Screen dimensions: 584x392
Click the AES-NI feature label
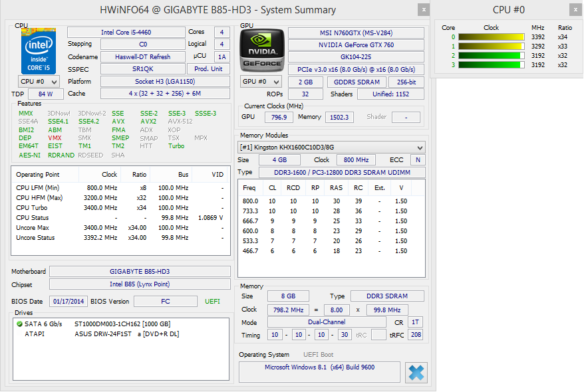(x=29, y=155)
